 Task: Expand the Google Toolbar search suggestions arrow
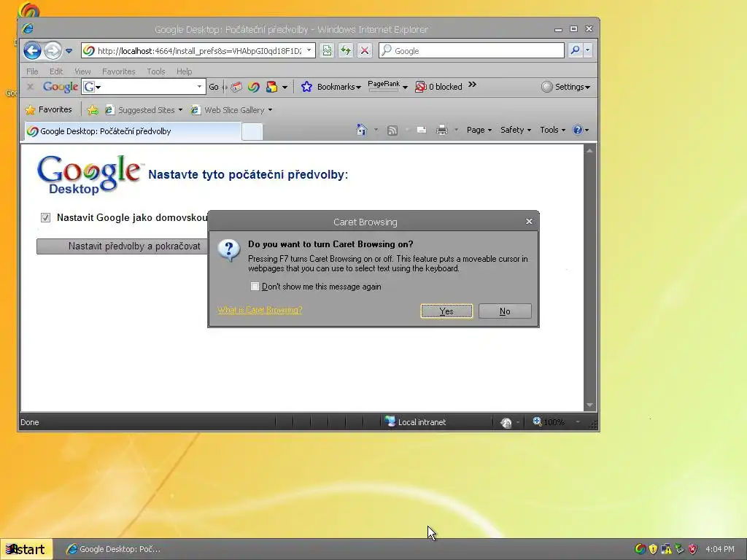coord(200,87)
